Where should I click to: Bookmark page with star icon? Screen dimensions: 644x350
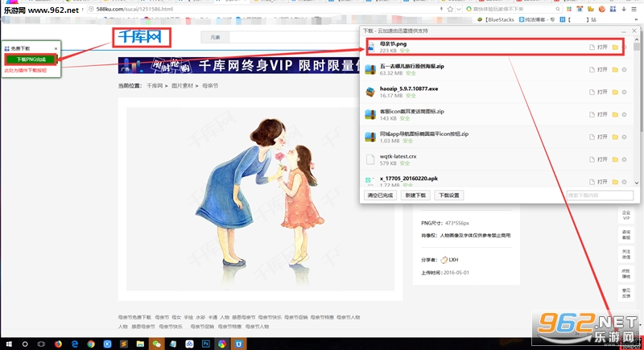(450, 9)
